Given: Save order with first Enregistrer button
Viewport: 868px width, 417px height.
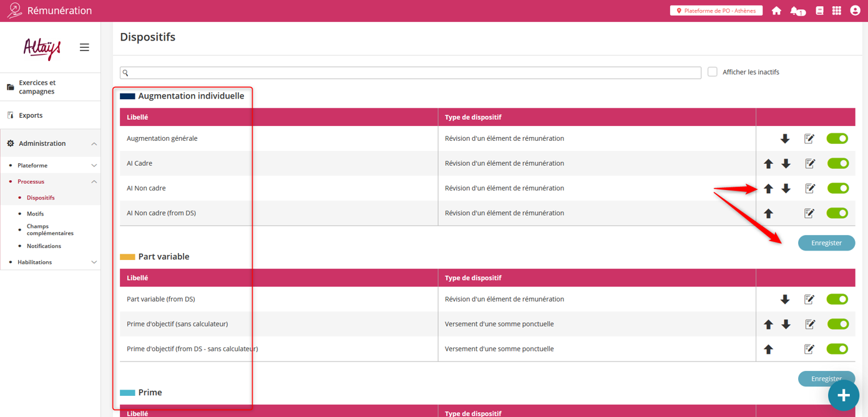Looking at the screenshot, I should (x=826, y=243).
